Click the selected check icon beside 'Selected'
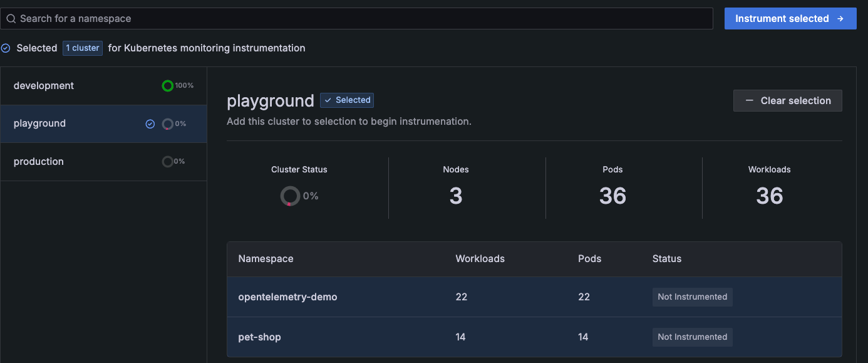This screenshot has width=868, height=363. click(x=6, y=48)
